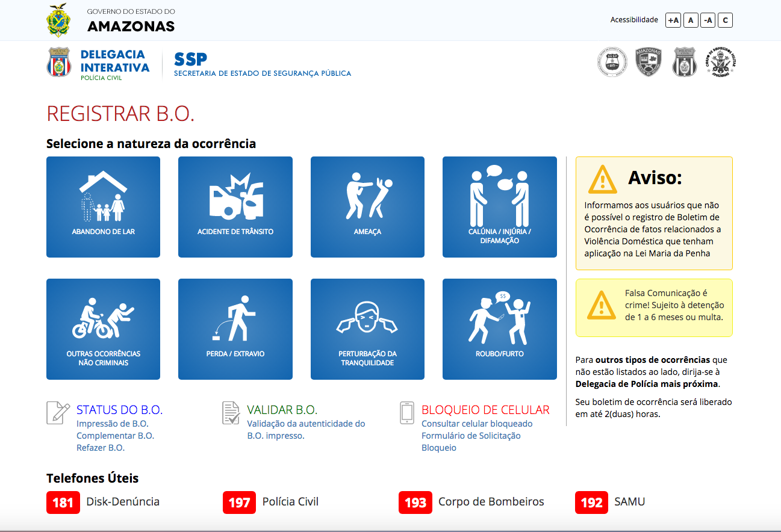Enable high contrast via the C button

click(x=725, y=20)
